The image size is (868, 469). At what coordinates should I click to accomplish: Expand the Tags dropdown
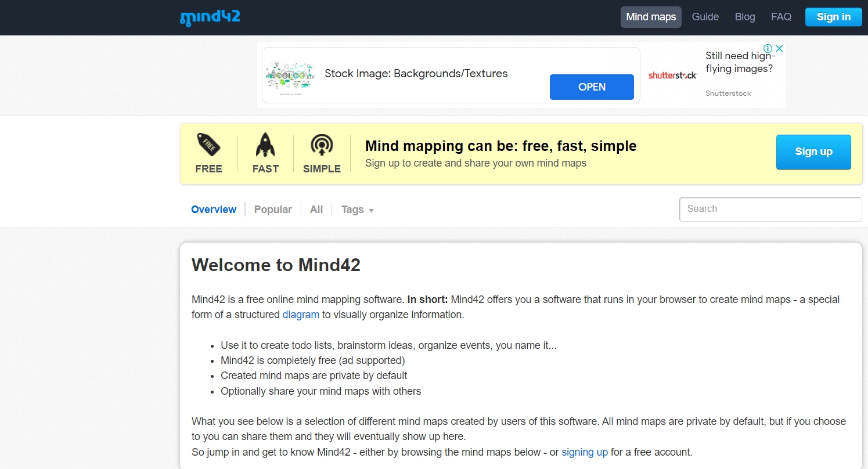357,210
